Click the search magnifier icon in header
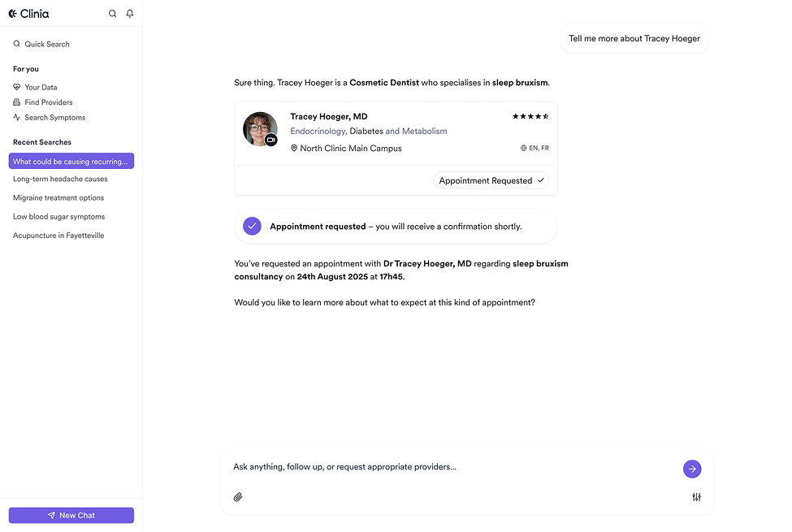This screenshot has height=532, width=792. pos(112,14)
